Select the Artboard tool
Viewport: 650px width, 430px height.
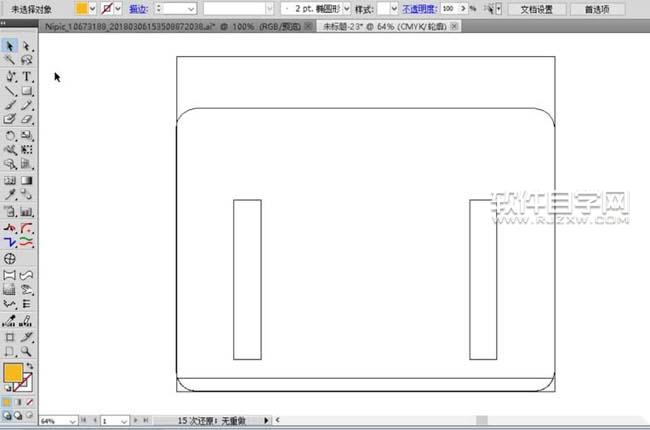click(10, 337)
